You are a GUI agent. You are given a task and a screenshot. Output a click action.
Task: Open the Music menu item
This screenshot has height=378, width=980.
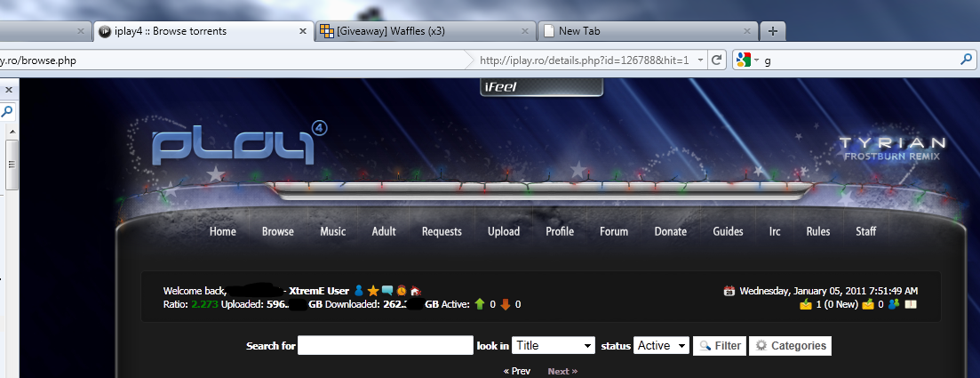(x=332, y=231)
